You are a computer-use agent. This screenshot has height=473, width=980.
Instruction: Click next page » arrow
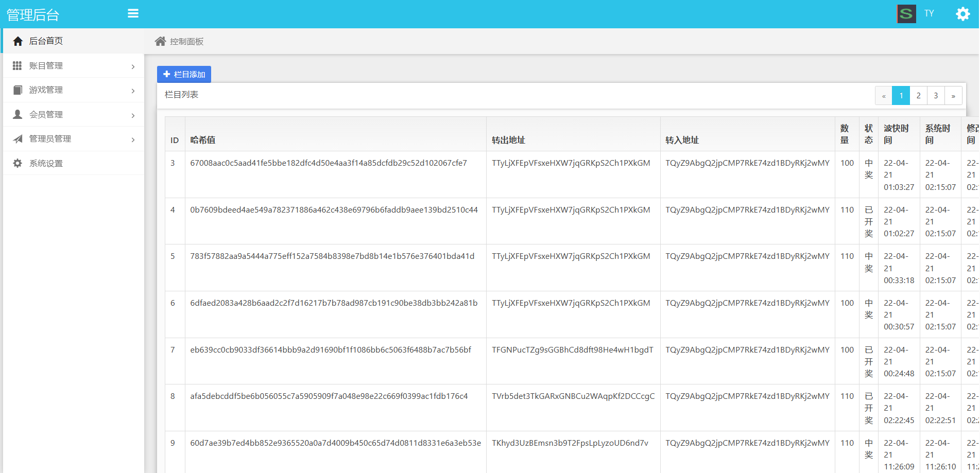click(x=953, y=96)
